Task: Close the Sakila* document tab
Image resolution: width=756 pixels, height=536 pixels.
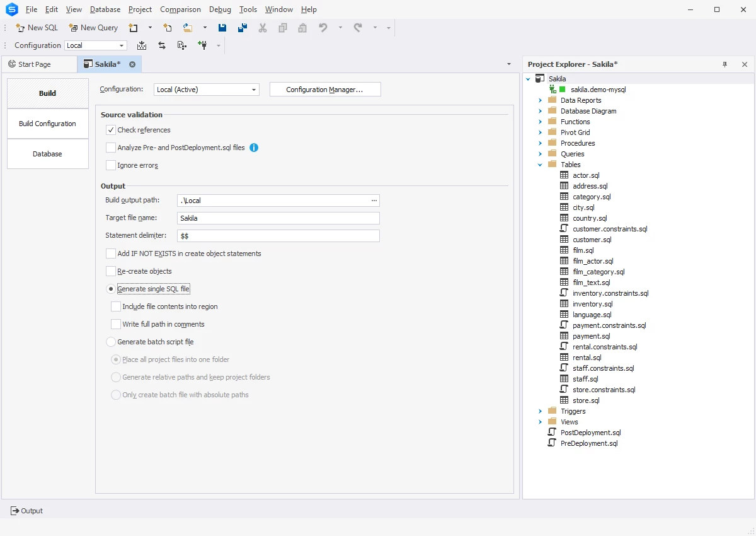Action: [x=132, y=64]
